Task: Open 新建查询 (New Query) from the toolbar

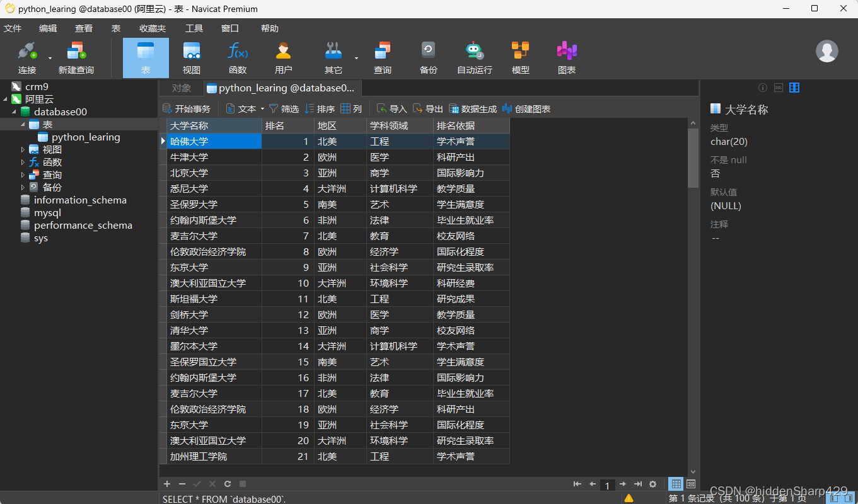Action: click(x=76, y=57)
